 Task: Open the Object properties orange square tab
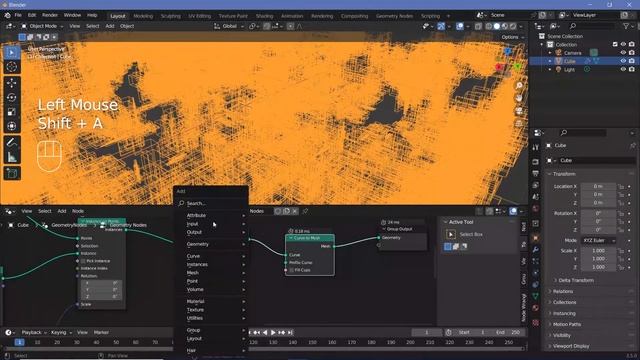[536, 238]
